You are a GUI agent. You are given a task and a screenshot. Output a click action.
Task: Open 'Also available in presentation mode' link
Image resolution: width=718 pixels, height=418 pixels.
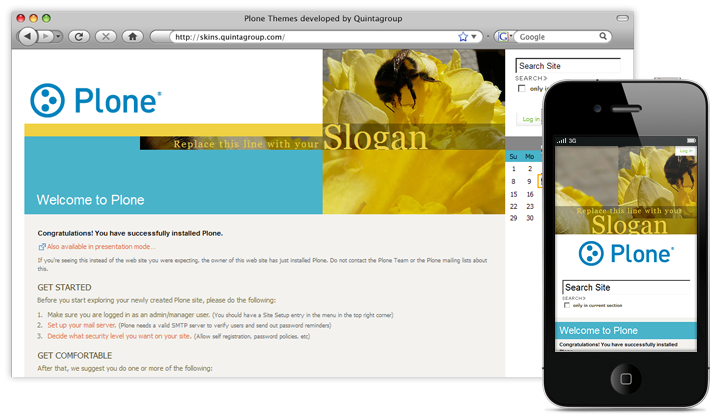pyautogui.click(x=101, y=246)
